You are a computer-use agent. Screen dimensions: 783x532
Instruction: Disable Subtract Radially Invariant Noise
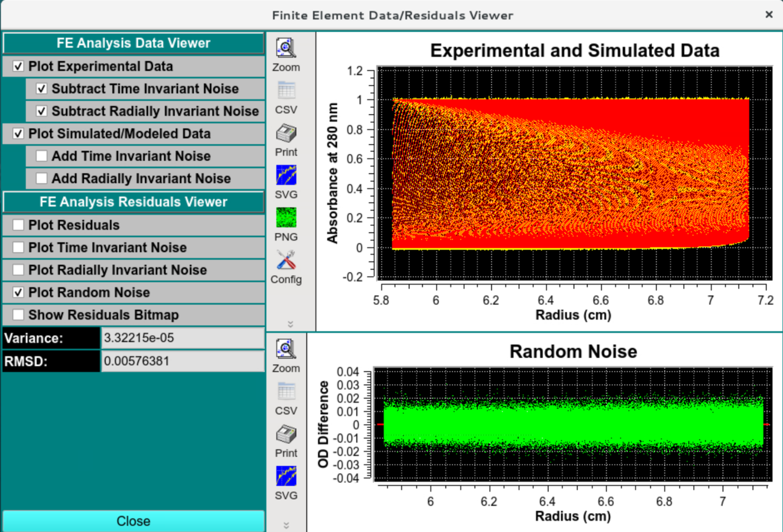pos(41,111)
